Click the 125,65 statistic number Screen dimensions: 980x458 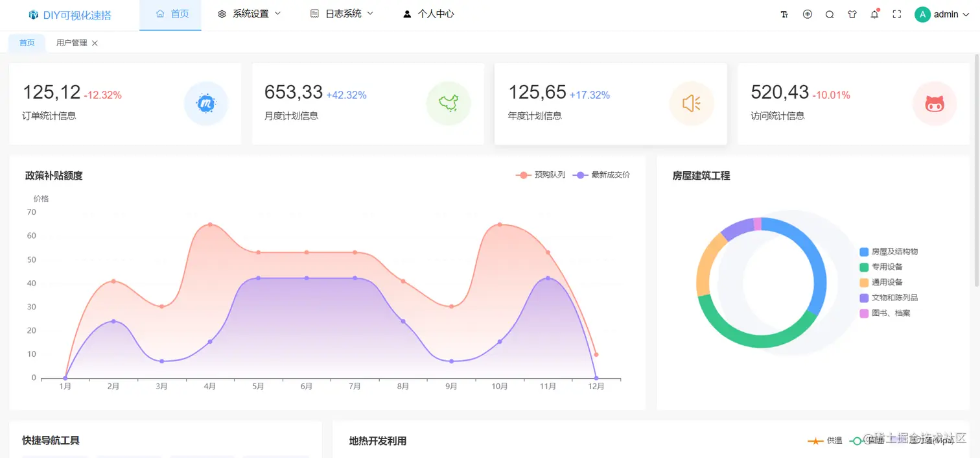click(x=537, y=92)
